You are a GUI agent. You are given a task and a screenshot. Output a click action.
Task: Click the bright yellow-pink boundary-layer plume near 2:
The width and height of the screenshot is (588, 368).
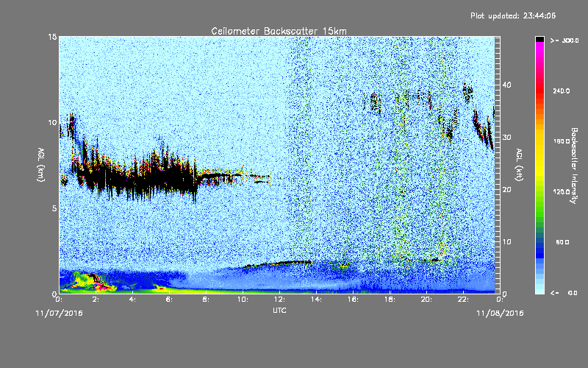coord(94,282)
